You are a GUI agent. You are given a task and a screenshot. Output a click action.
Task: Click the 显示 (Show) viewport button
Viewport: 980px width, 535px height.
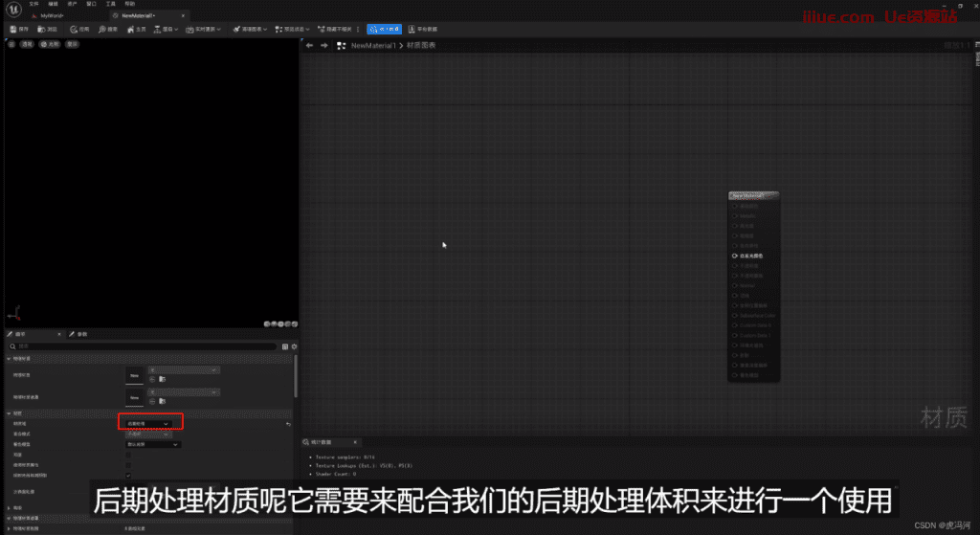tap(73, 44)
